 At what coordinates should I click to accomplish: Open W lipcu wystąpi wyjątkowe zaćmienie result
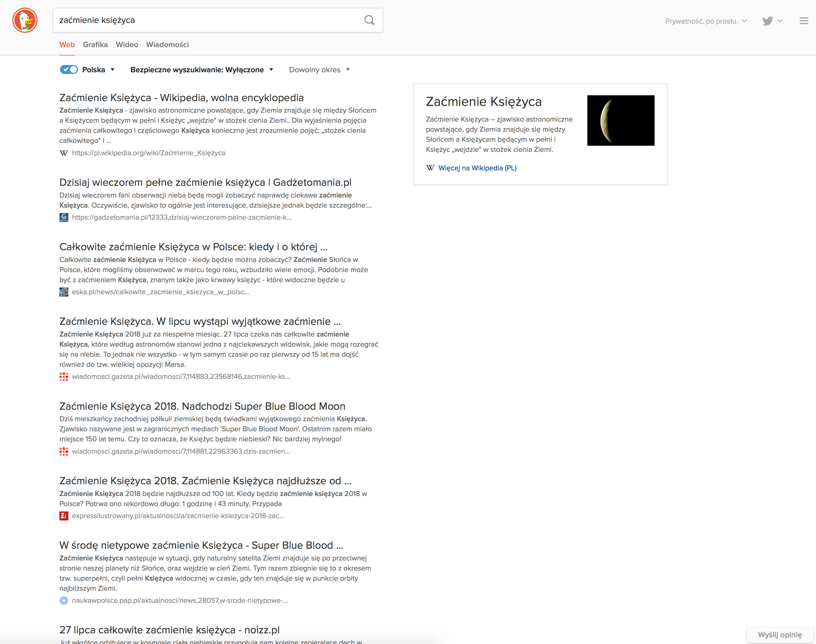(200, 321)
